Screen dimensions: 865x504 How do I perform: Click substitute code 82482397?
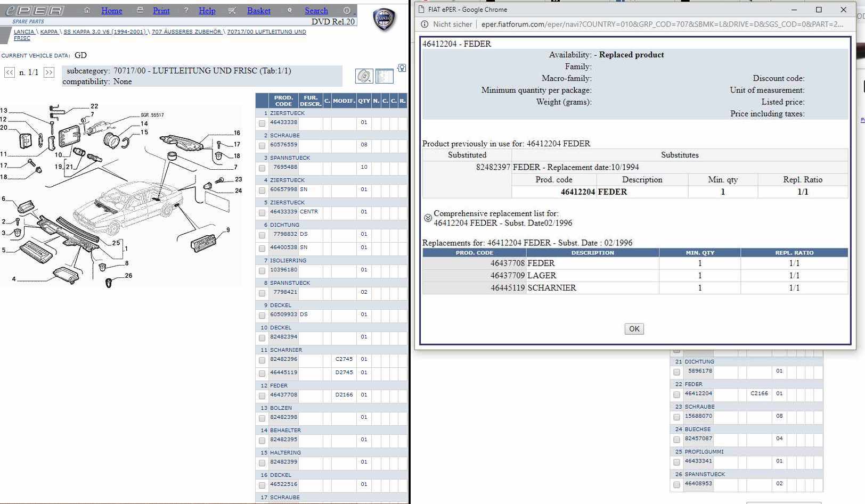[x=493, y=167]
